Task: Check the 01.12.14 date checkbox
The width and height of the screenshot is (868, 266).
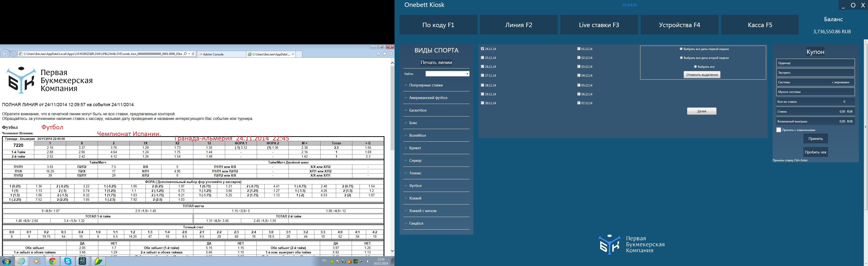Action: point(579,49)
